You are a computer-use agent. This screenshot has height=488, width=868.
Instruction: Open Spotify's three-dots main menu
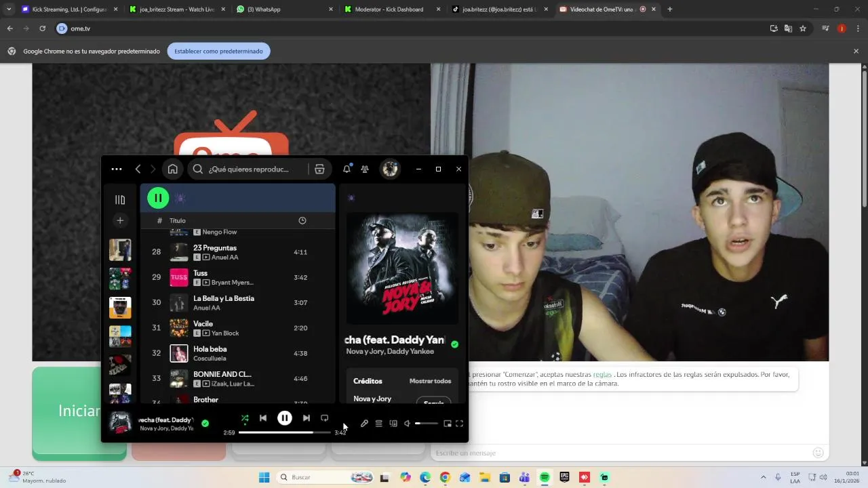pos(117,169)
